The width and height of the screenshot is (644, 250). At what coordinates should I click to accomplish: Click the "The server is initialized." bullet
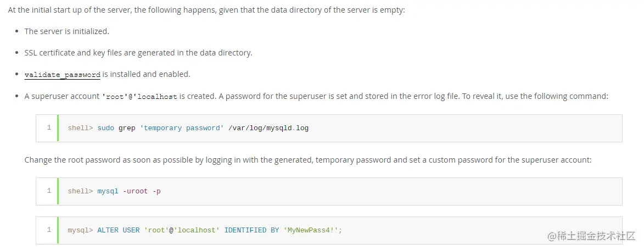pyautogui.click(x=66, y=31)
